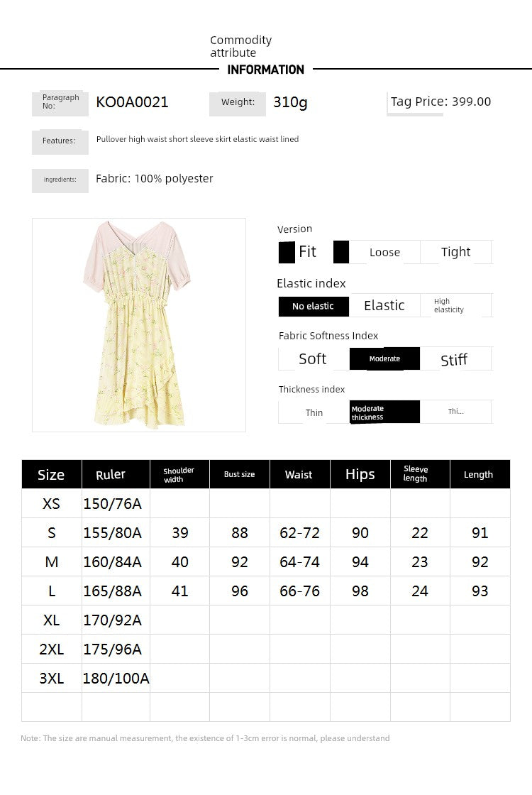Click the sleeve length value 23
532x795 pixels.
419,561
